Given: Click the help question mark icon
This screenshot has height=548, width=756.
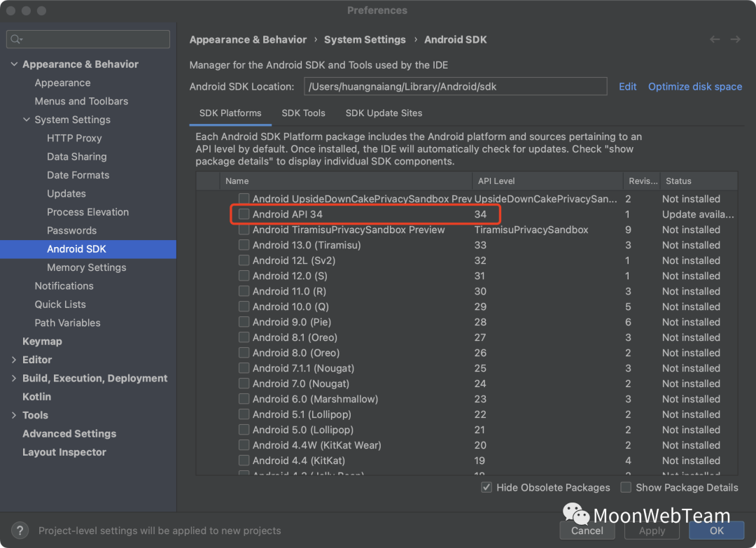Looking at the screenshot, I should tap(20, 531).
